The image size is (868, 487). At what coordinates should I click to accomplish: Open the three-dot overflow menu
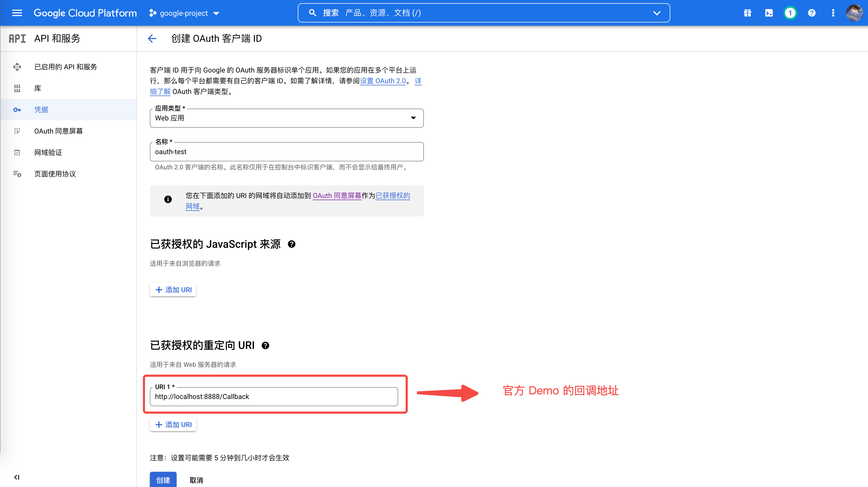tap(833, 13)
